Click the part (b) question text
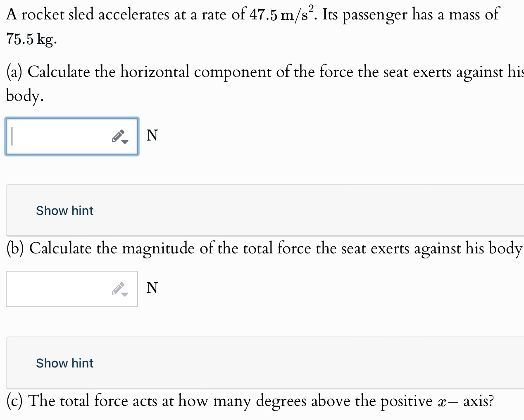Screen dimensions: 524x420 [265, 248]
